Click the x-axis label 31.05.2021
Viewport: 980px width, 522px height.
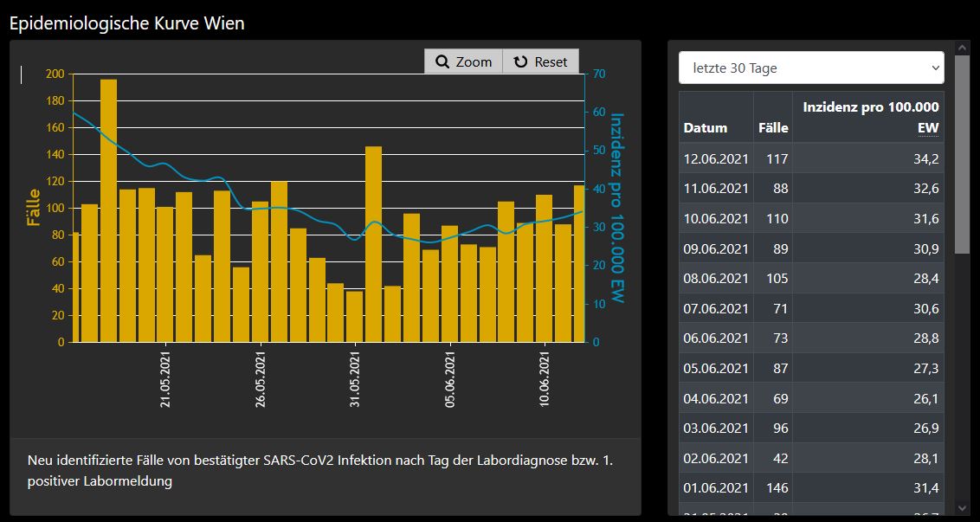click(356, 380)
